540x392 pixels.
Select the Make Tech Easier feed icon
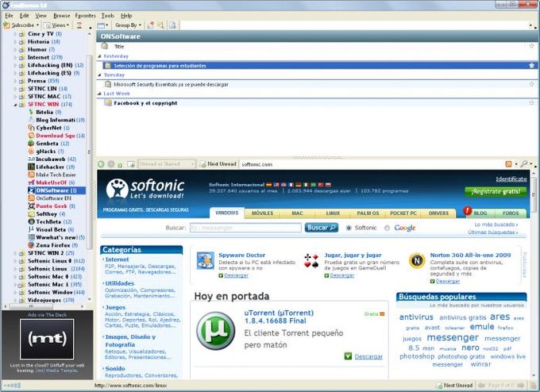(x=31, y=175)
